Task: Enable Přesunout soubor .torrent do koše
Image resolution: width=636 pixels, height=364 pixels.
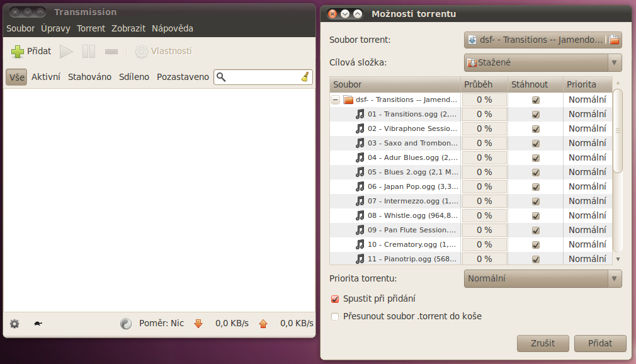Action: point(334,317)
